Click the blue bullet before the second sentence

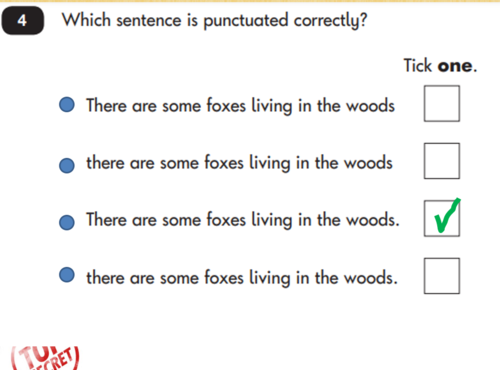pyautogui.click(x=67, y=165)
